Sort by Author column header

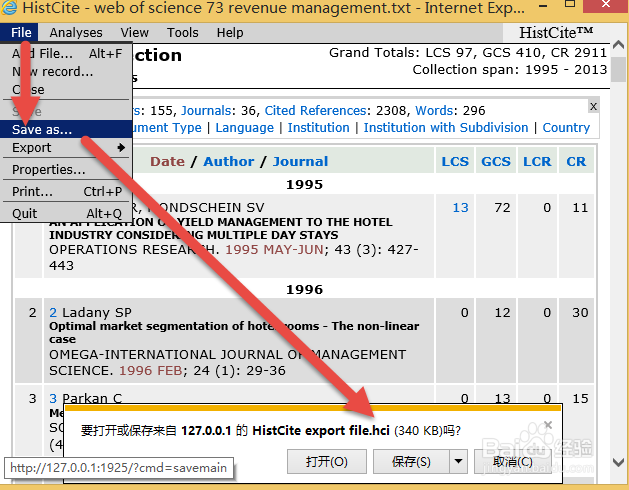[229, 161]
